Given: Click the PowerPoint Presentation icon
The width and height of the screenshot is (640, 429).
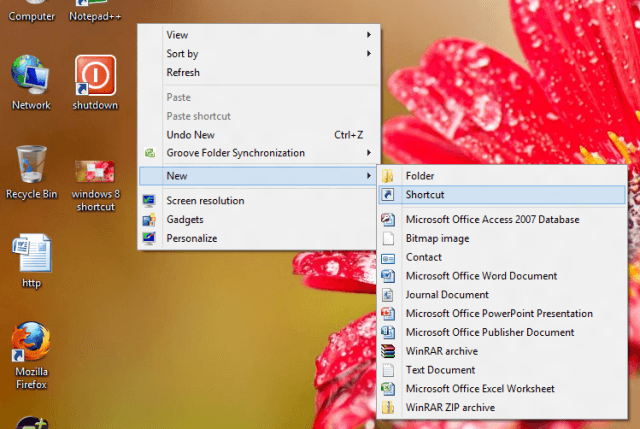Looking at the screenshot, I should pos(388,314).
